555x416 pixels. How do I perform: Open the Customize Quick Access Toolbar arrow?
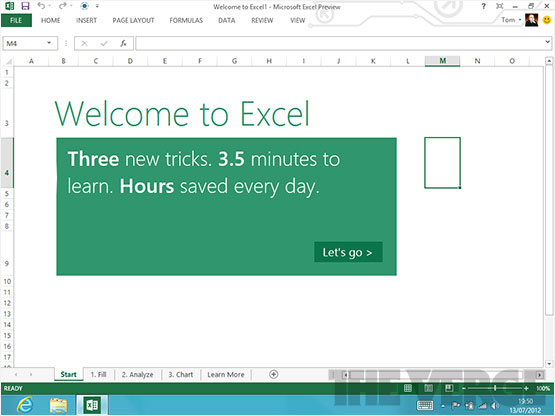coord(97,6)
